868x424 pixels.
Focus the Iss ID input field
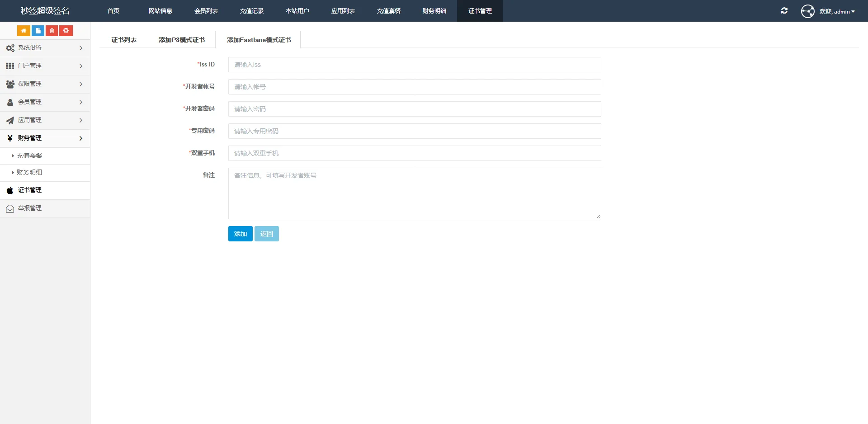pyautogui.click(x=414, y=65)
